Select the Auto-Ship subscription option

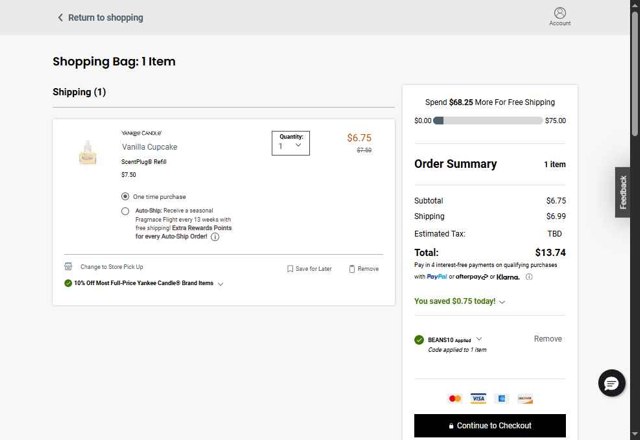(125, 211)
